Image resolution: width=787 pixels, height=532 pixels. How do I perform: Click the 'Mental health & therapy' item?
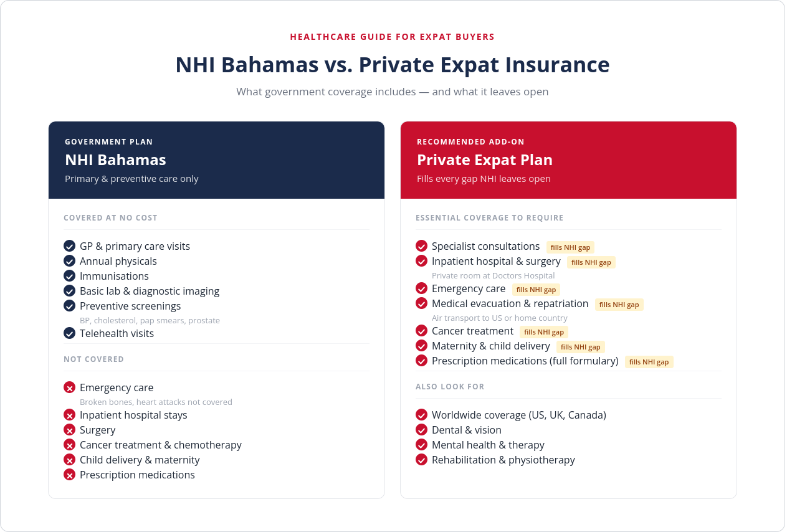[x=488, y=445]
